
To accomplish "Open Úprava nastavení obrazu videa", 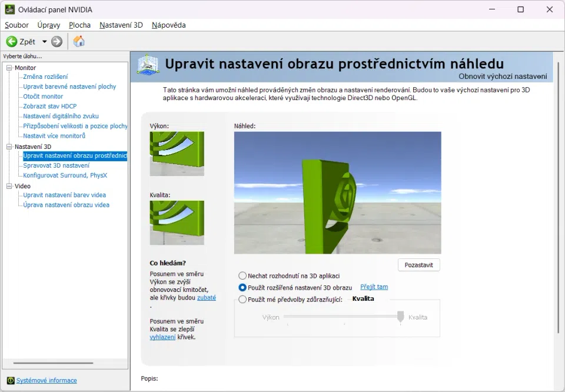I will (67, 205).
